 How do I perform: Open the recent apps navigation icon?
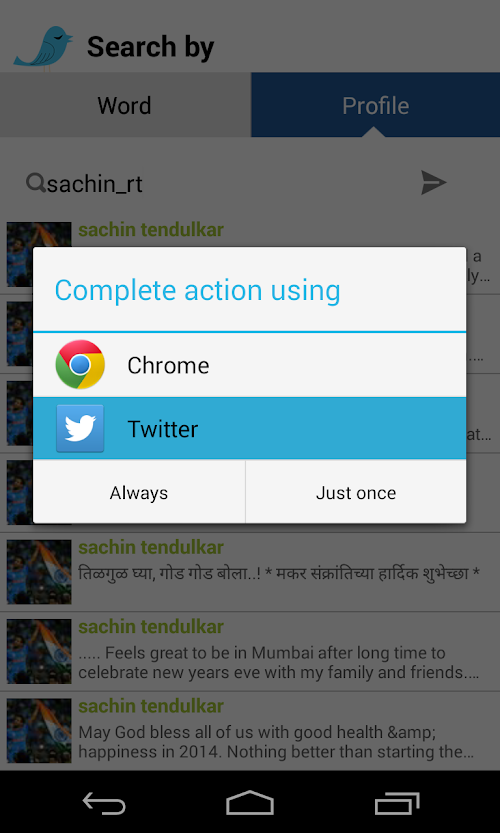coord(397,803)
